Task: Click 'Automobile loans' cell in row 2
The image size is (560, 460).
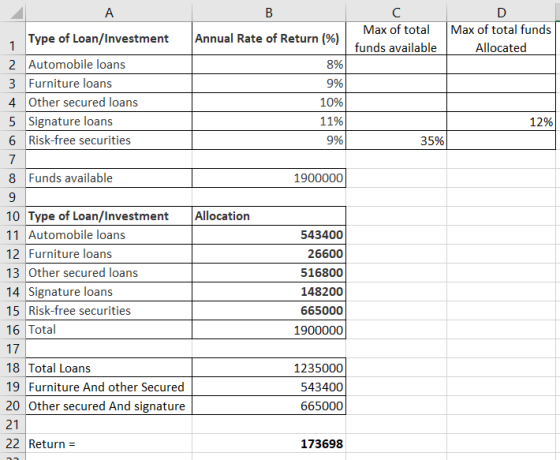Action: 109,65
